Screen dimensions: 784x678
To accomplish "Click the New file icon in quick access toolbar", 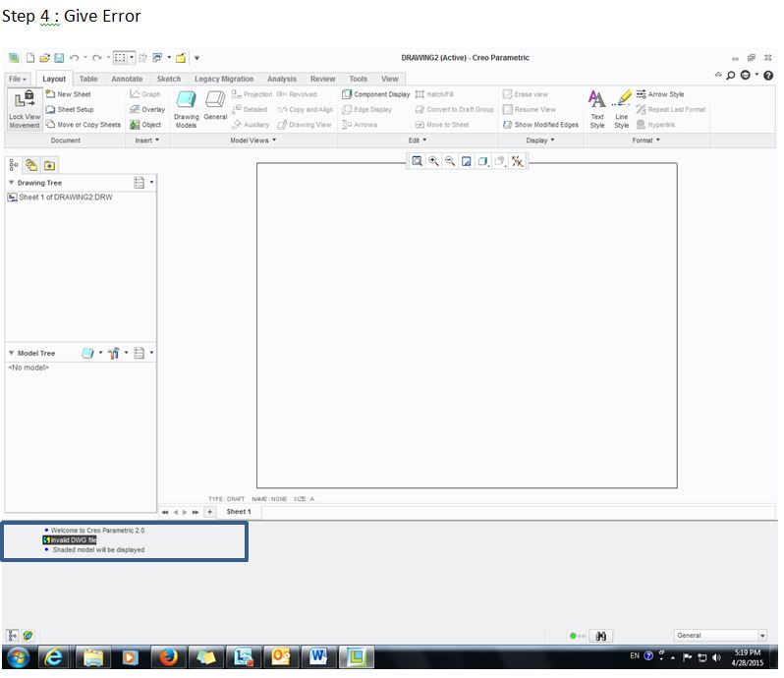I will tap(30, 58).
